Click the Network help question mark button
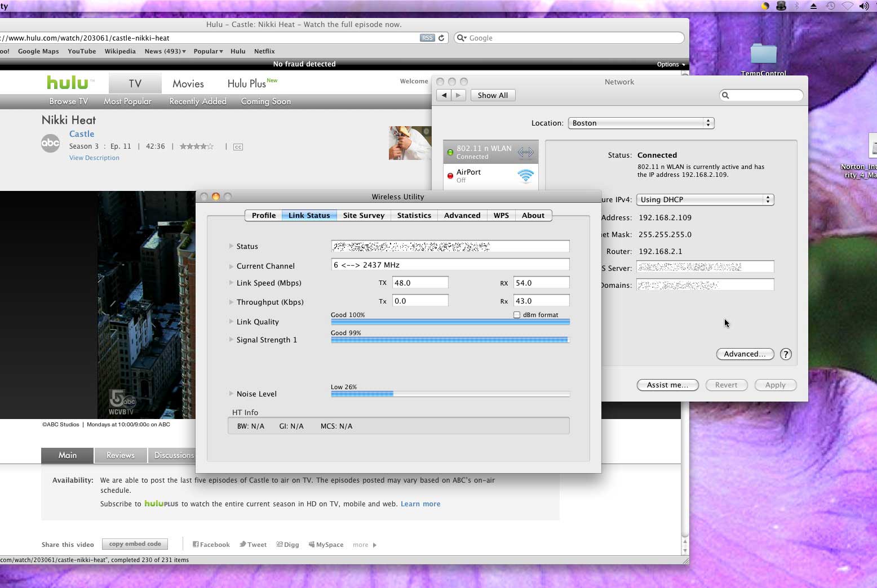 pyautogui.click(x=786, y=354)
